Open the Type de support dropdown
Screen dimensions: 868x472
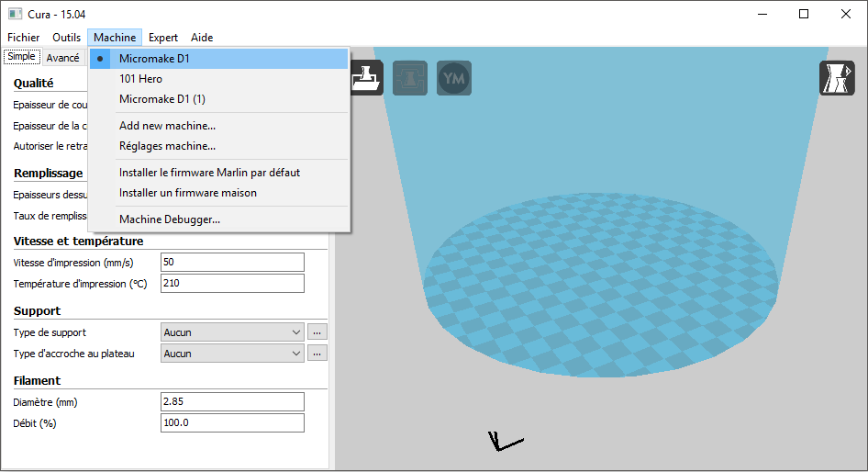tap(232, 332)
